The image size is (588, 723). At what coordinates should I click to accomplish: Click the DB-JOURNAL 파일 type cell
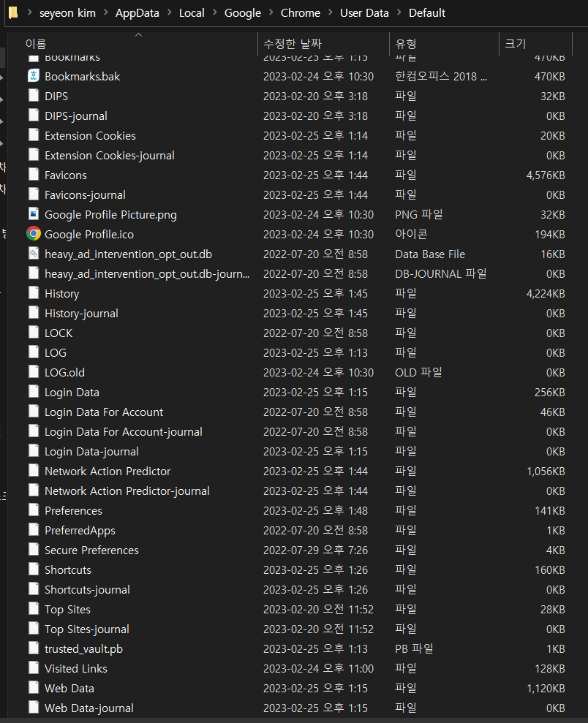coord(440,273)
